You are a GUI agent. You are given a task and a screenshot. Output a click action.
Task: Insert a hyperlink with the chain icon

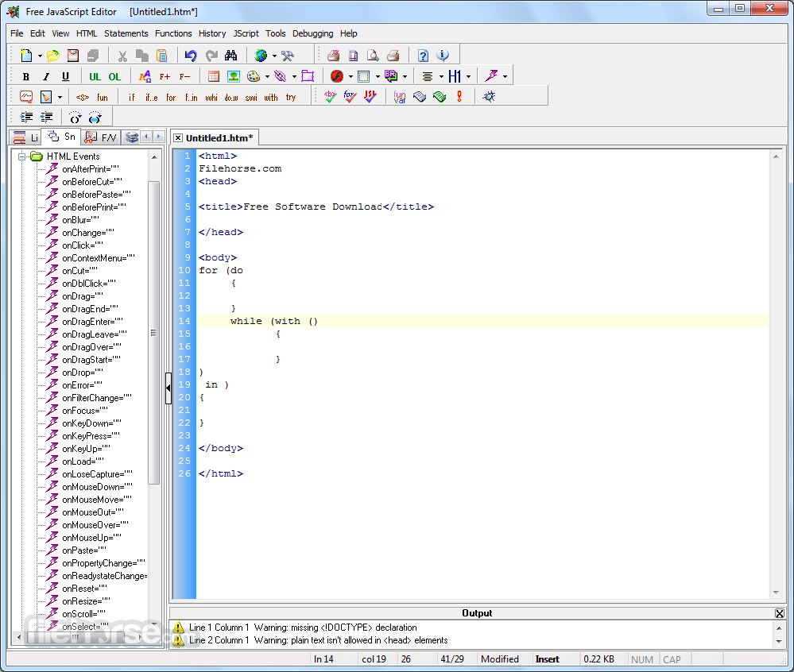click(x=280, y=76)
